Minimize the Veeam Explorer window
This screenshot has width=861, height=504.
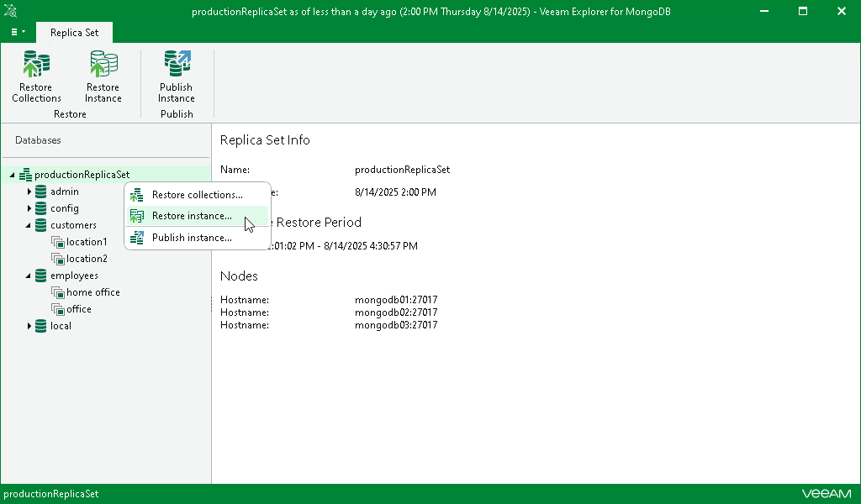pyautogui.click(x=763, y=11)
